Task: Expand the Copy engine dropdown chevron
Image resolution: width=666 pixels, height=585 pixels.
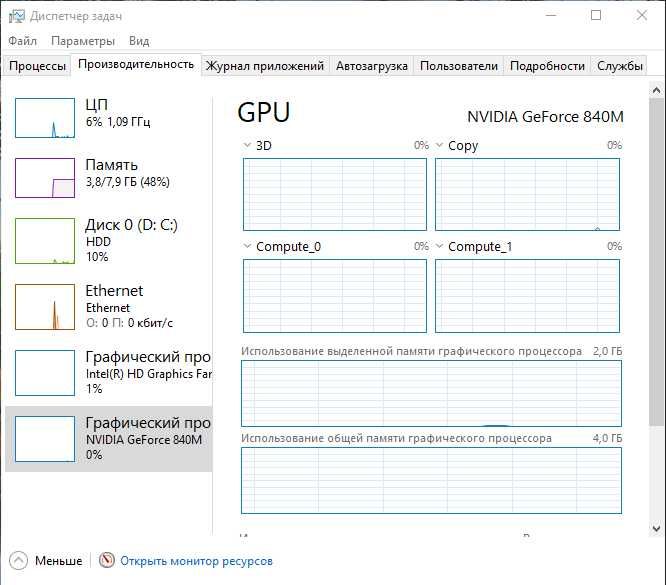Action: coord(440,145)
